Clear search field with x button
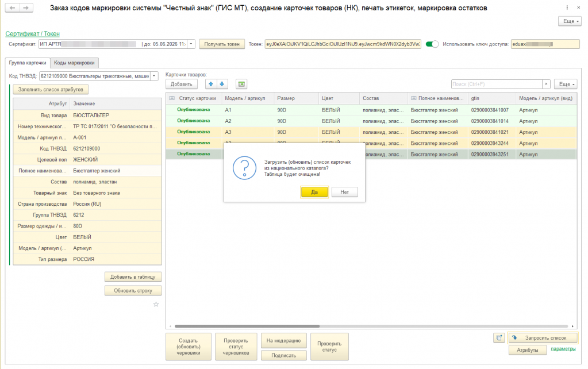 [x=546, y=84]
